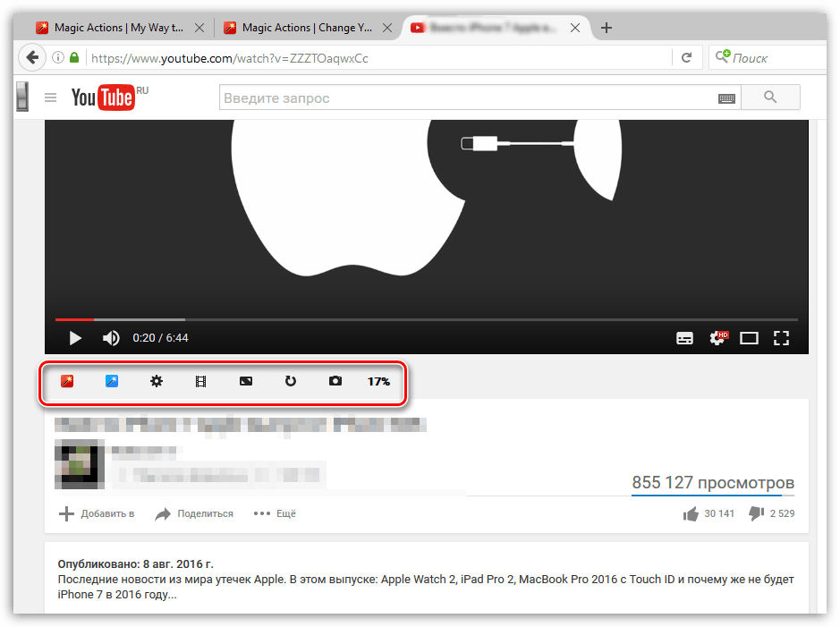Open the red Magic Actions wand icon

point(67,381)
